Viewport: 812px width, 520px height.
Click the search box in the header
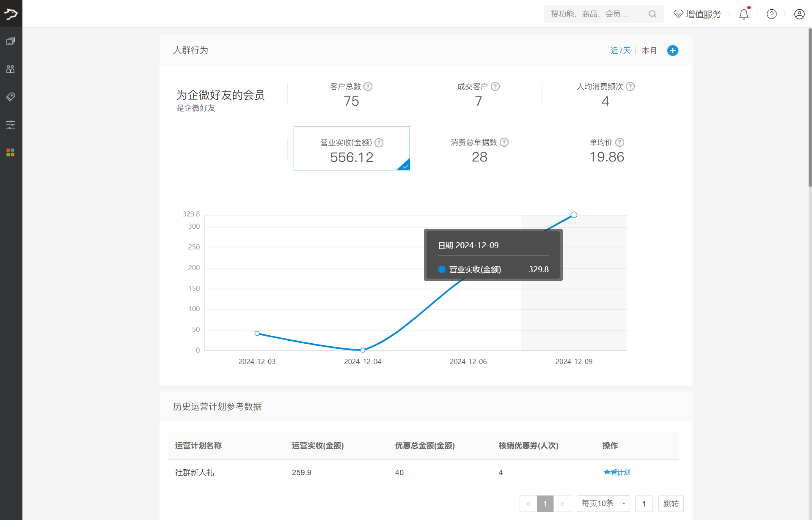(x=597, y=14)
